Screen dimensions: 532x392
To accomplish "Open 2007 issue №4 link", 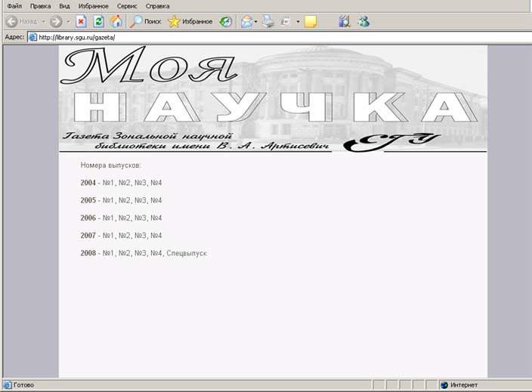I will tap(156, 236).
